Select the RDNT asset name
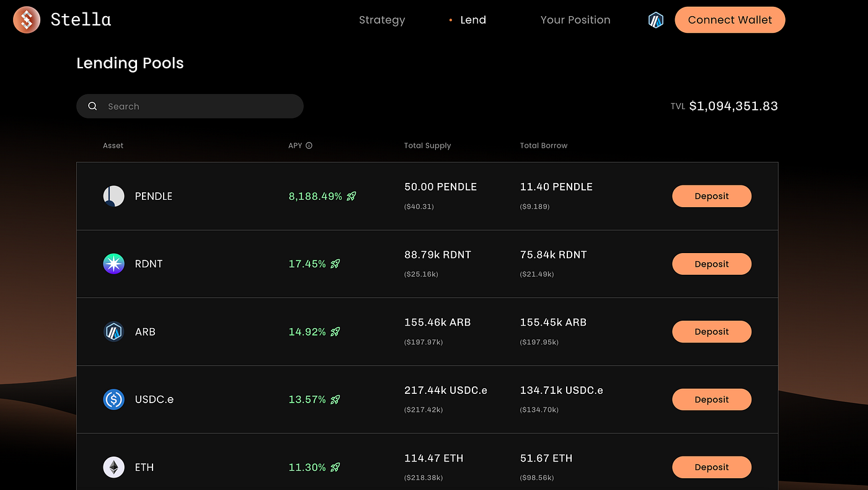The width and height of the screenshot is (868, 490). [x=149, y=264]
